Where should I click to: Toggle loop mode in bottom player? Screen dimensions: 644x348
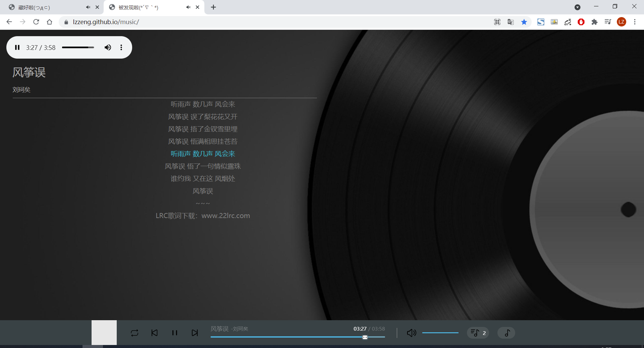click(x=135, y=333)
